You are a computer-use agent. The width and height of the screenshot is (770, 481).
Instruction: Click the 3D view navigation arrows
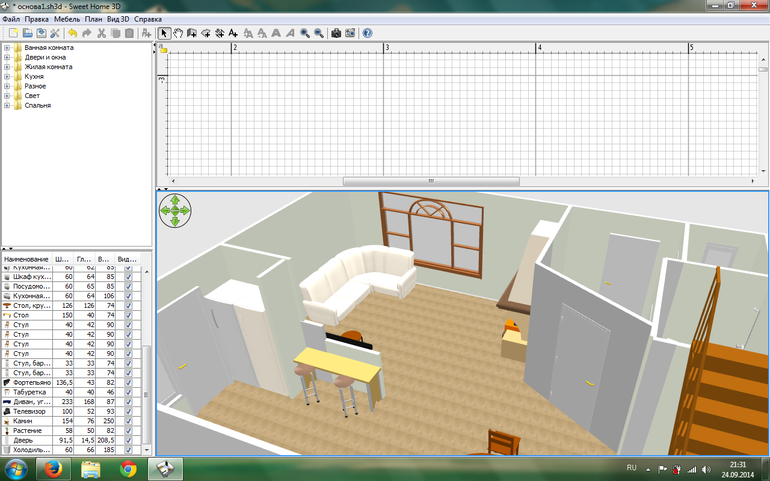[176, 209]
